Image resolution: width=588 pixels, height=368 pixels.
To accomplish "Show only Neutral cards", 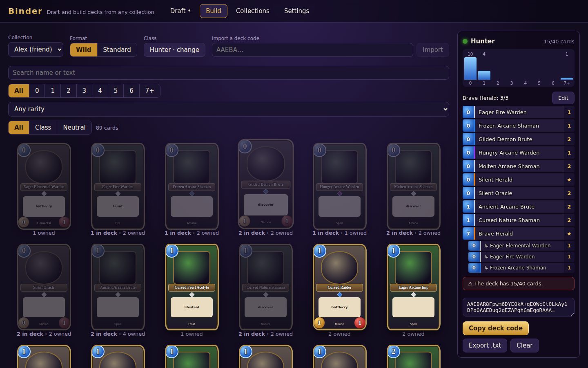I will tap(74, 128).
